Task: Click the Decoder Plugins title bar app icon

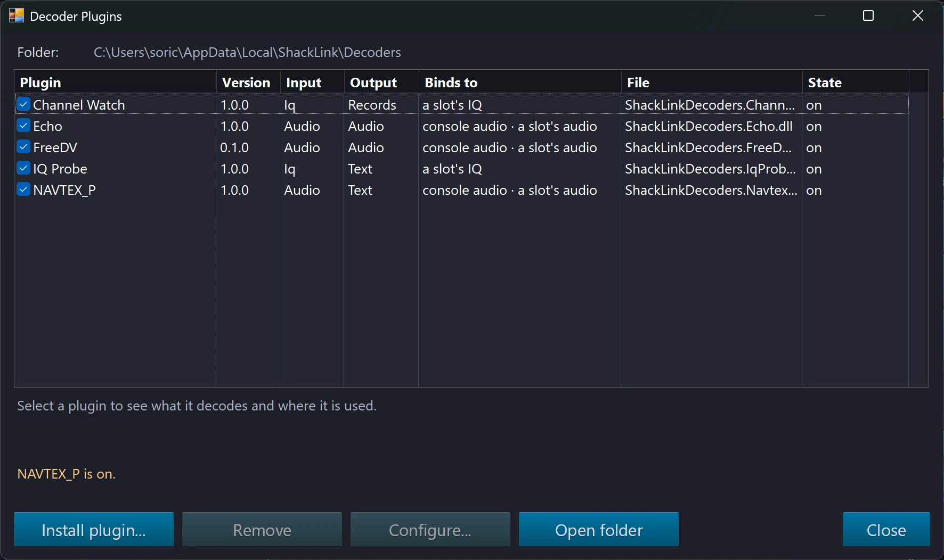Action: [17, 16]
